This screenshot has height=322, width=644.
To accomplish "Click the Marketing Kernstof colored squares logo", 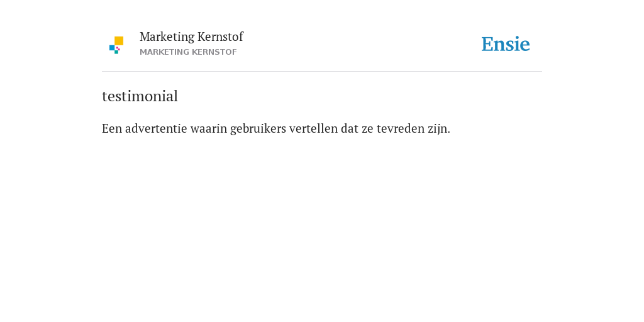I will pyautogui.click(x=116, y=45).
